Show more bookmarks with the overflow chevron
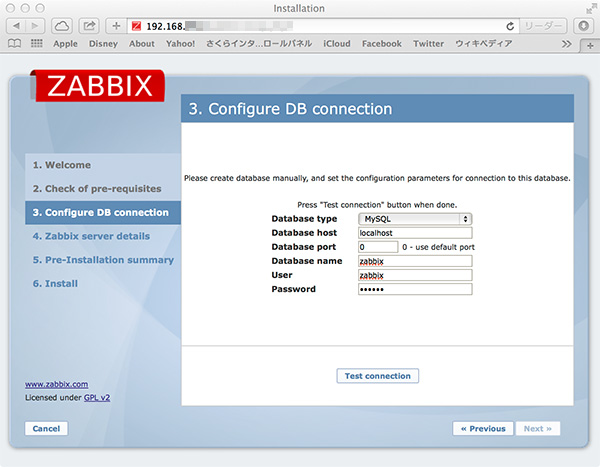 coord(567,44)
